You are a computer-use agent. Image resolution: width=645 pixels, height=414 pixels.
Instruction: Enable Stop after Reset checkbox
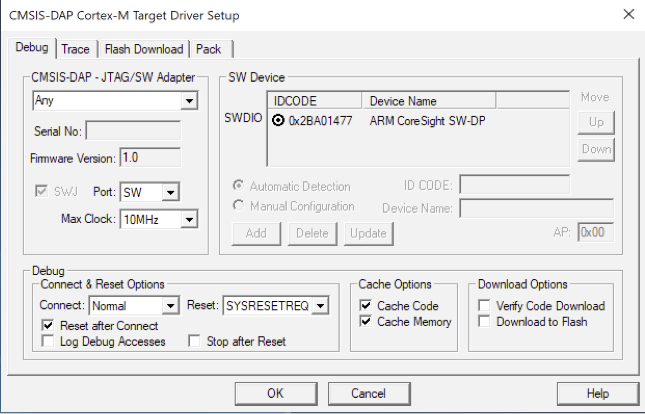(196, 342)
